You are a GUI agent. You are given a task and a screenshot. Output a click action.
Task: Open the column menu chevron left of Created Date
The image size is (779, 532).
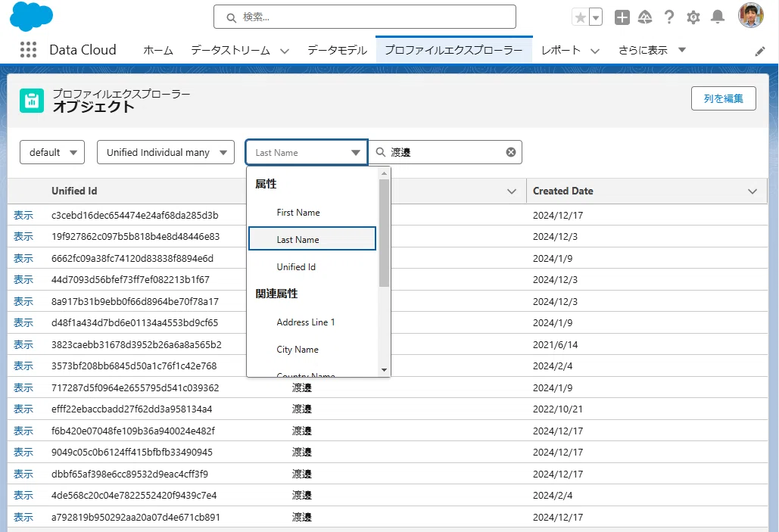pyautogui.click(x=511, y=191)
